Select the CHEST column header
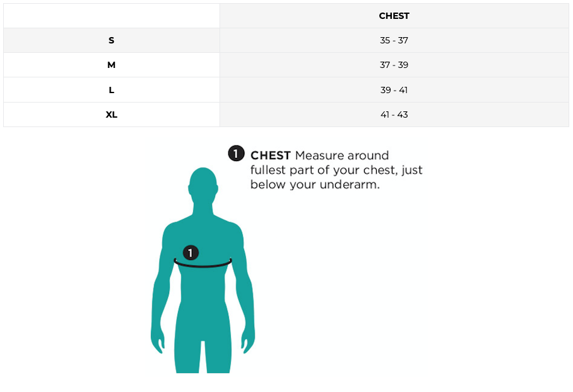This screenshot has width=573, height=392. [x=394, y=16]
